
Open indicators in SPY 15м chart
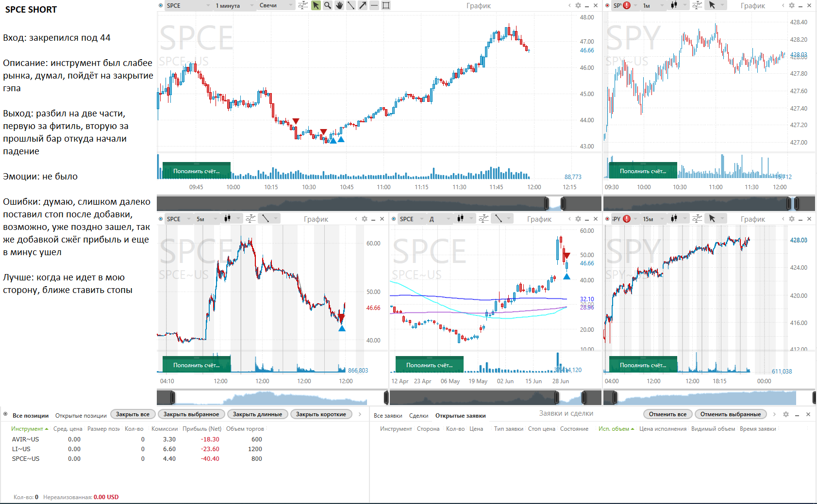pyautogui.click(x=697, y=219)
